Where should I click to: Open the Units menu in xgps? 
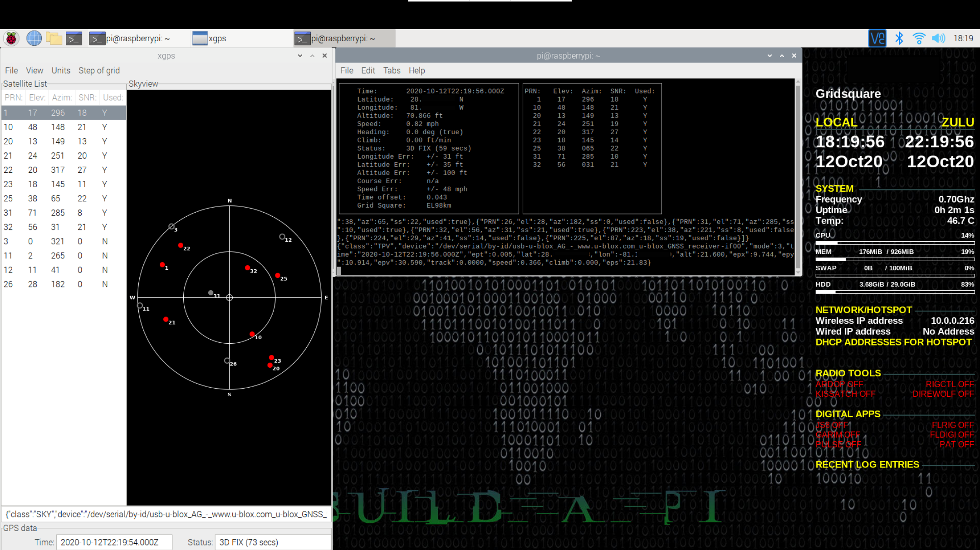click(x=60, y=70)
